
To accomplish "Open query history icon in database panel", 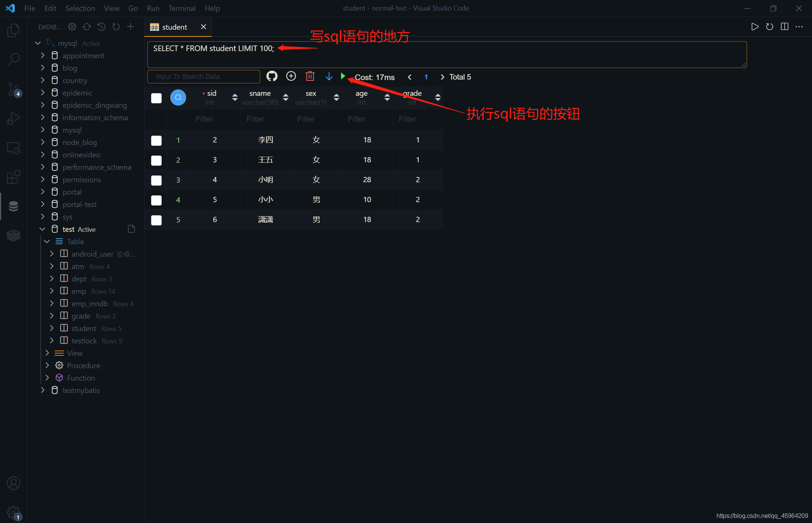I will pyautogui.click(x=101, y=27).
